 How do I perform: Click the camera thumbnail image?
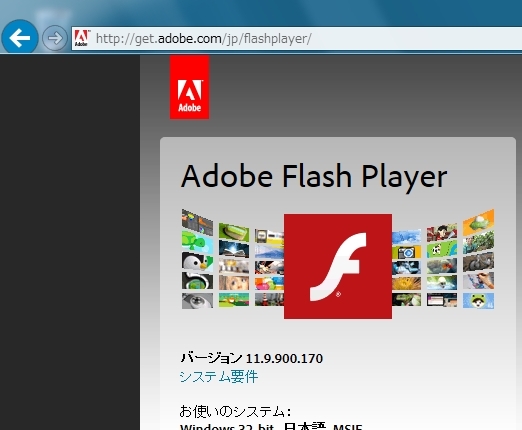click(406, 252)
